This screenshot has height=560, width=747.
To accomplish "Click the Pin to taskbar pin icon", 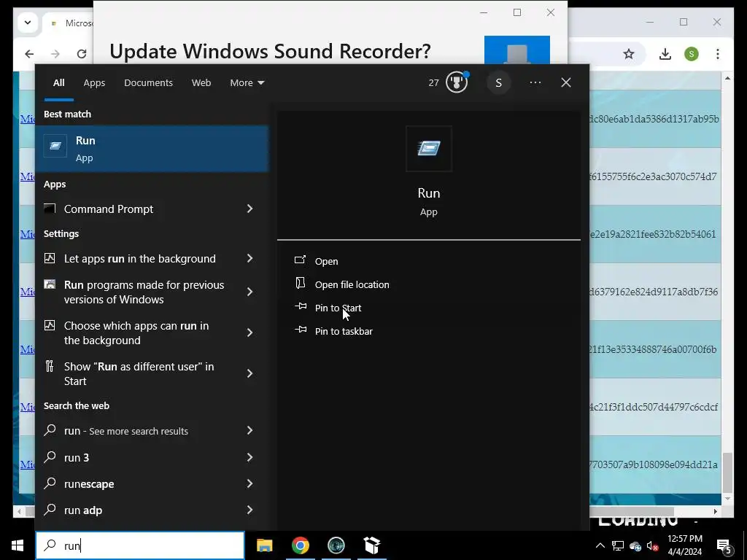I will (301, 330).
